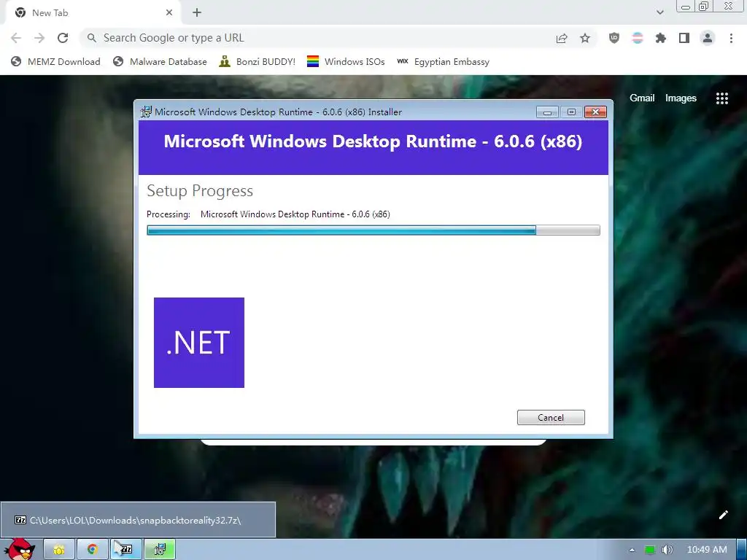
Task: Click the .NET logo image
Action: tap(199, 343)
